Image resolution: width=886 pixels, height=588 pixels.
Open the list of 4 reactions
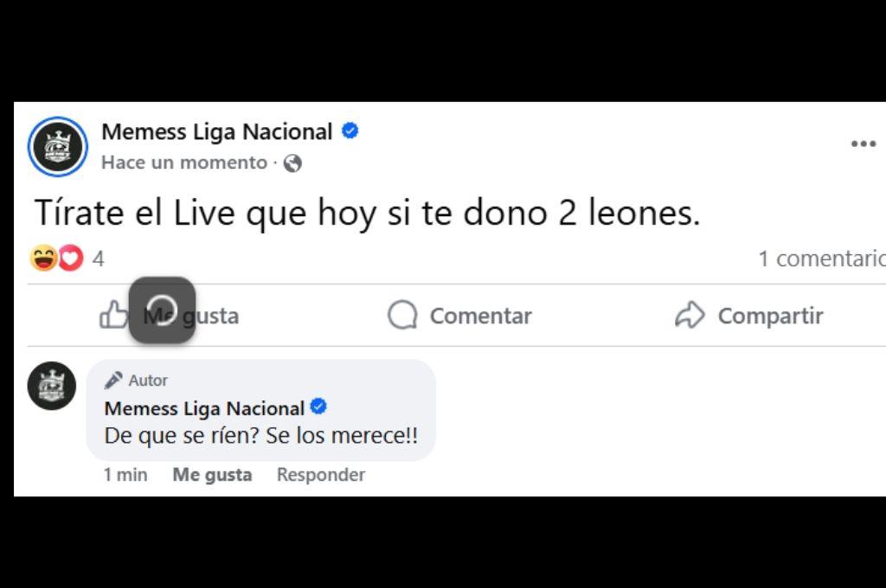100,257
